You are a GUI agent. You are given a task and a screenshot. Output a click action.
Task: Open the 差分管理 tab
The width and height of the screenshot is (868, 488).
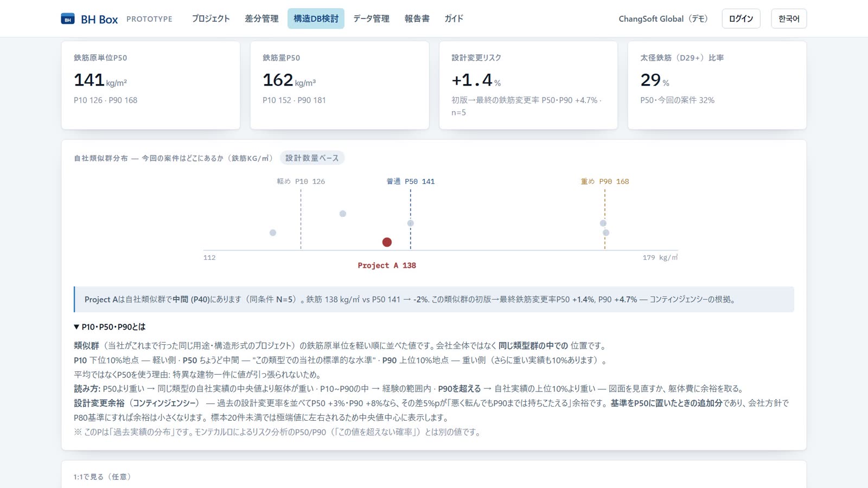click(x=261, y=18)
